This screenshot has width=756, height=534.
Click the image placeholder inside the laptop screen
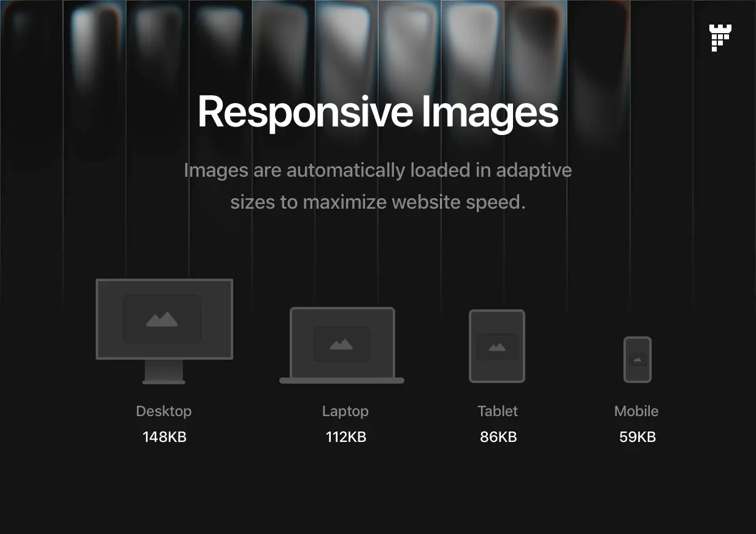(341, 344)
